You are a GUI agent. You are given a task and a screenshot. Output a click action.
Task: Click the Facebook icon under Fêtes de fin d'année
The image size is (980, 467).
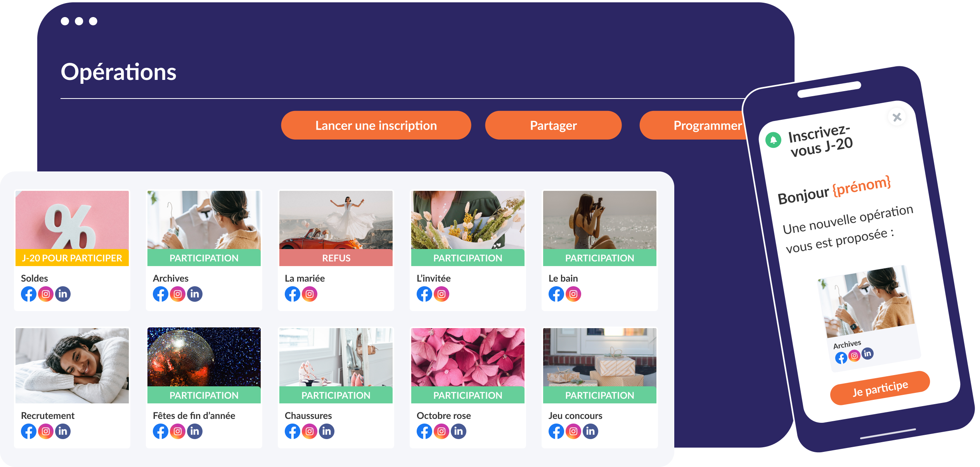(161, 431)
